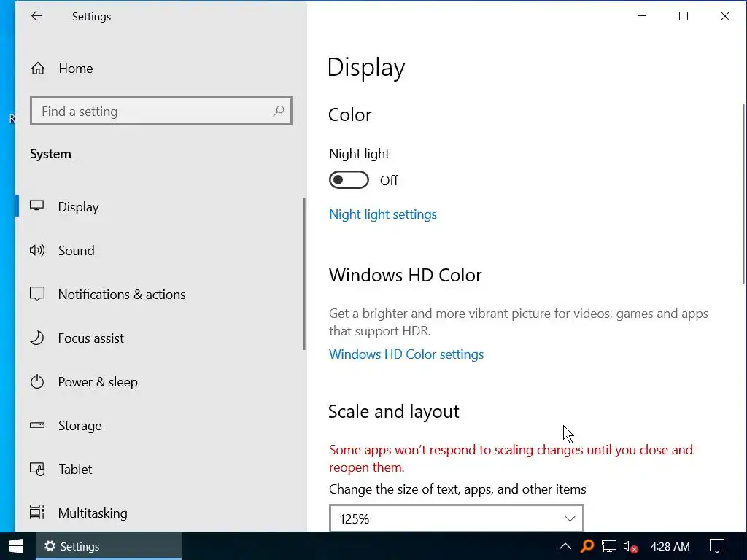Click the Home label in sidebar
This screenshot has height=560, width=747.
[x=76, y=69]
